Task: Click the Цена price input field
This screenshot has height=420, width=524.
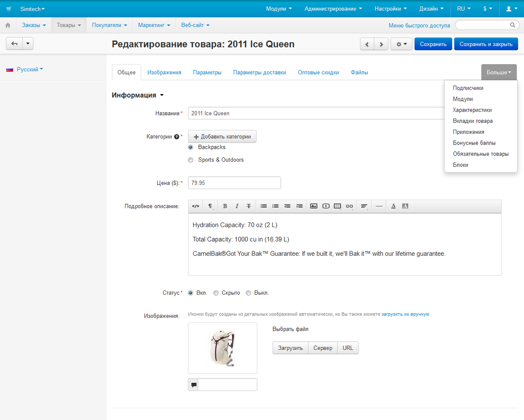Action: pyautogui.click(x=234, y=183)
